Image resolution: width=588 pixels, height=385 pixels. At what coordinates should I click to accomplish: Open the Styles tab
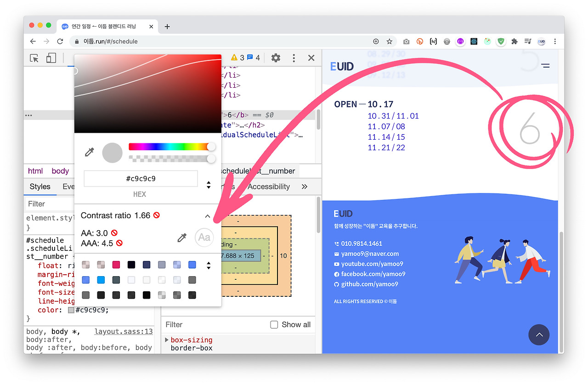pos(40,187)
